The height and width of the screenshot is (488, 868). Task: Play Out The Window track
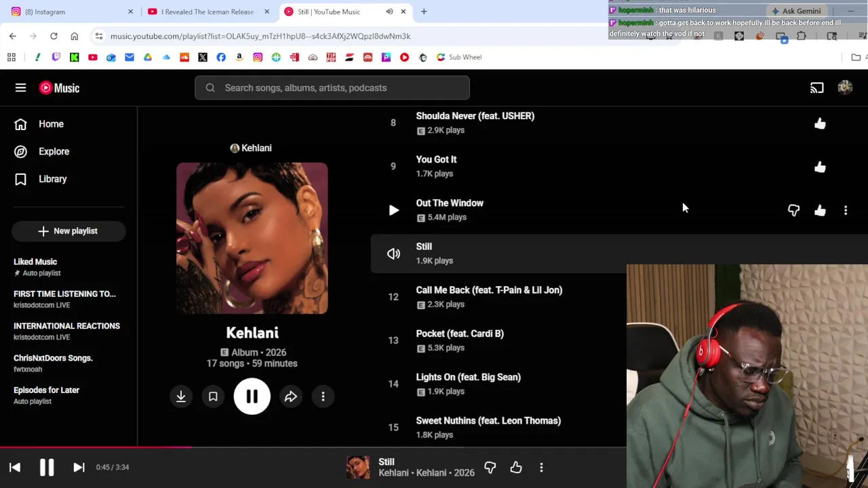pyautogui.click(x=393, y=210)
